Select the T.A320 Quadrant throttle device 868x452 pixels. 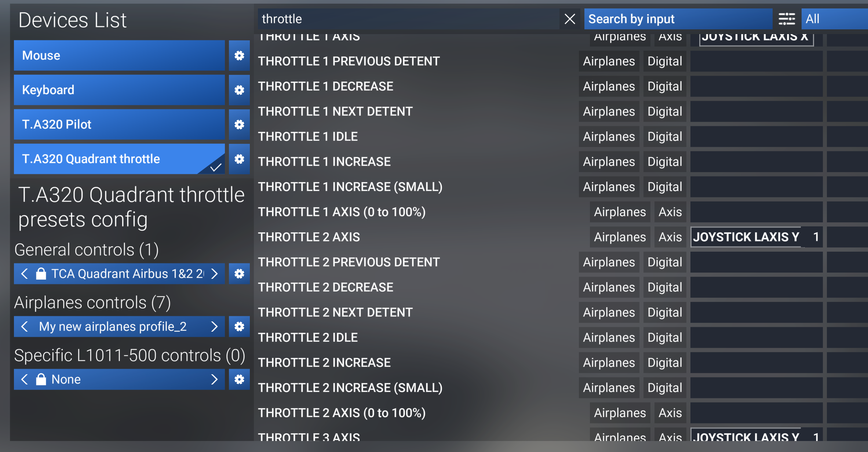point(119,159)
